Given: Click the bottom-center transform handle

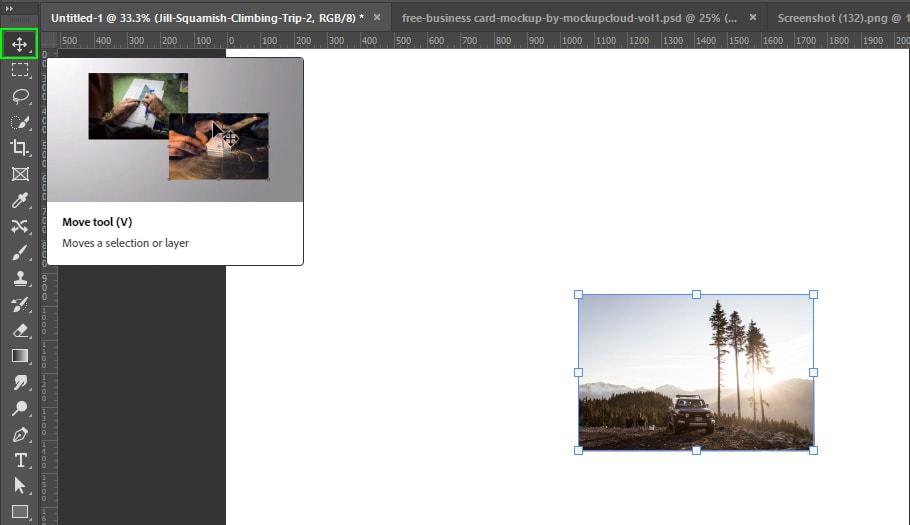Looking at the screenshot, I should click(696, 450).
